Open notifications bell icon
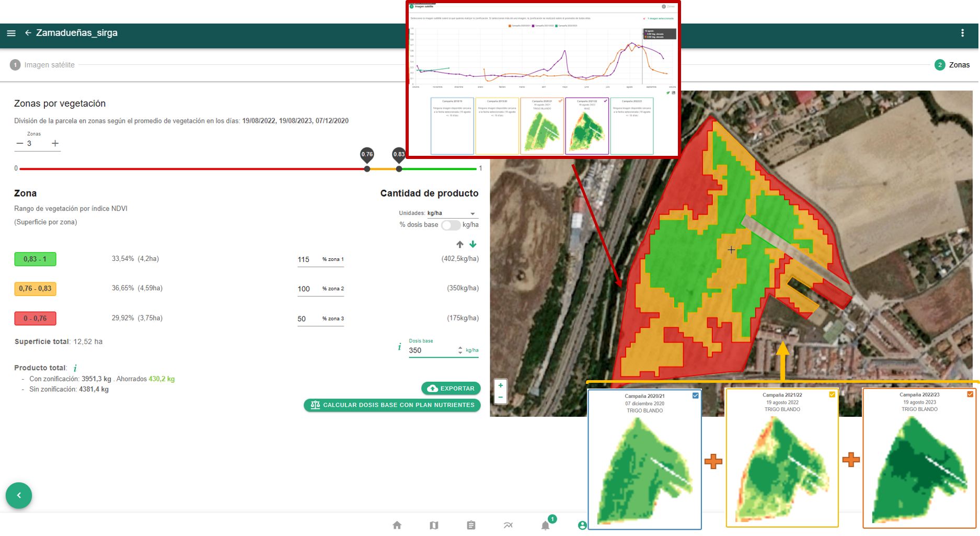The width and height of the screenshot is (980, 536). click(546, 525)
